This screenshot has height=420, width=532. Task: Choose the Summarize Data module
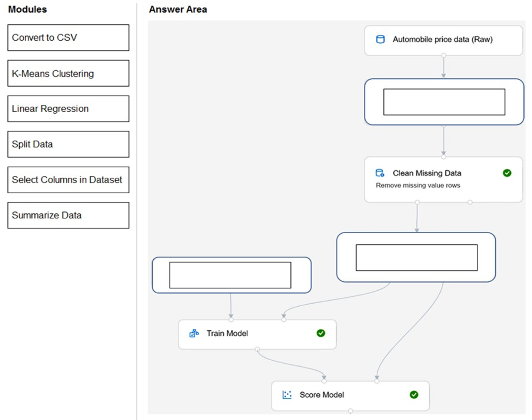[x=68, y=215]
